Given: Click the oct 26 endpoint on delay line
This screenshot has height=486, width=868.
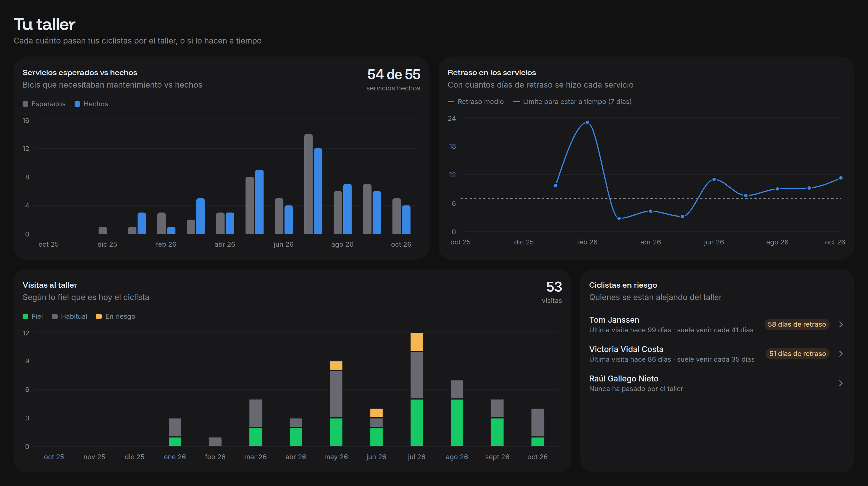Looking at the screenshot, I should click(x=840, y=178).
